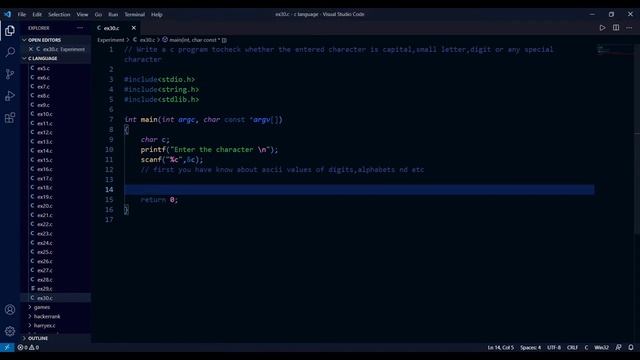The height and width of the screenshot is (360, 640).
Task: Select language mode C in status bar
Action: [x=586, y=347]
